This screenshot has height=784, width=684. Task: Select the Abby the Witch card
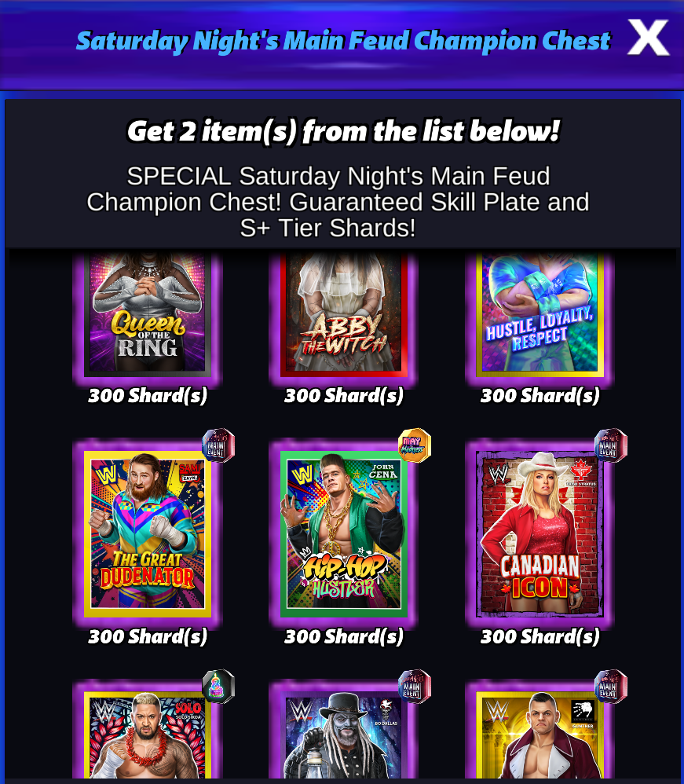point(344,313)
